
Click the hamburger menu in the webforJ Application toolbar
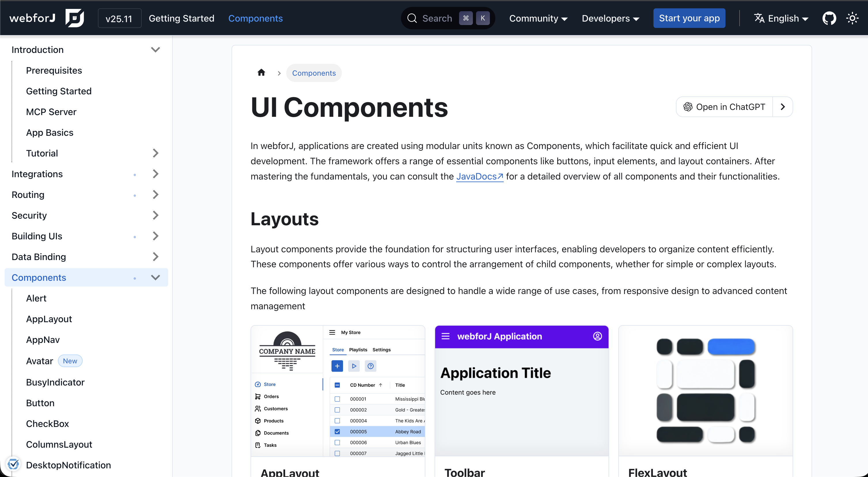pyautogui.click(x=446, y=336)
